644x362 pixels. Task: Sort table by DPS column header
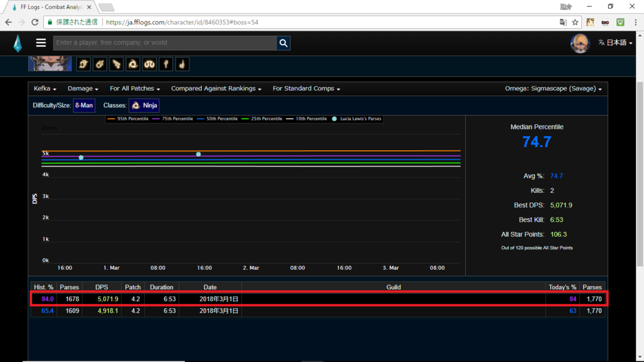(x=101, y=287)
